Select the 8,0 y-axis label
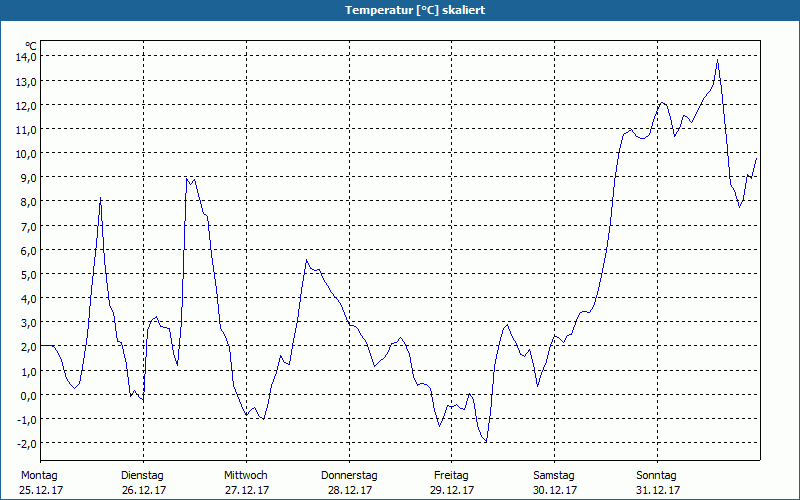800x500 pixels. tap(28, 202)
